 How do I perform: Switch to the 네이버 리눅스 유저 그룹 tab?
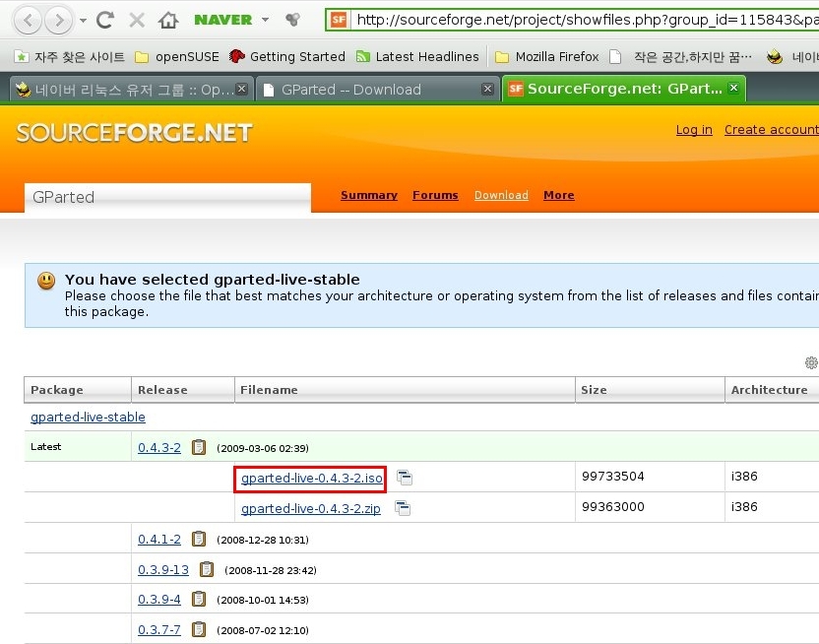132,90
